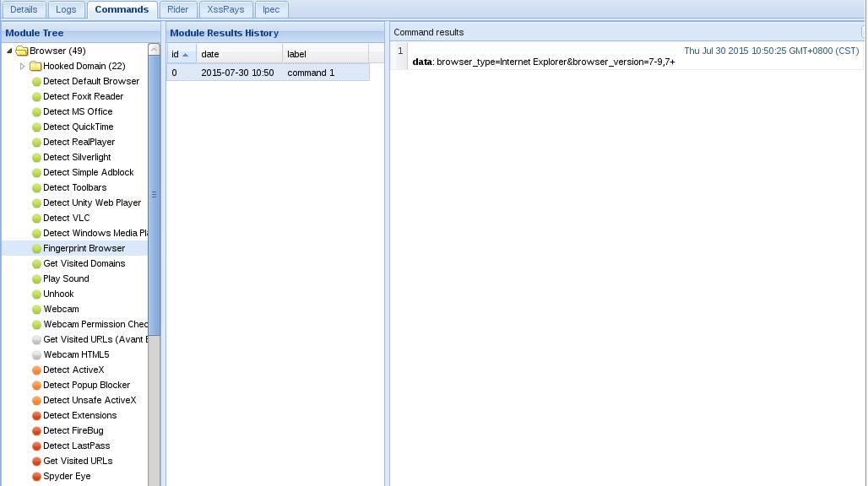Click the orange icon next to Detect ActiveX

click(36, 370)
